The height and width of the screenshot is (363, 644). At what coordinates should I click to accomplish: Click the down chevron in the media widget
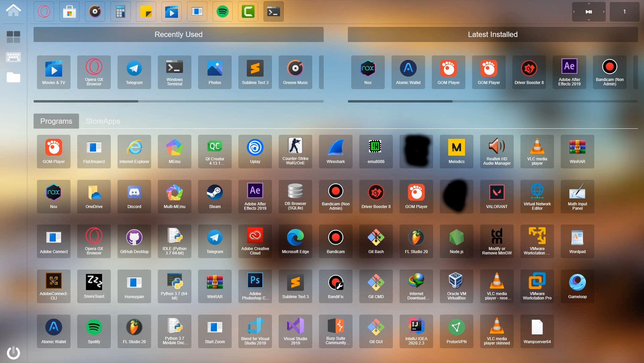tap(589, 19)
